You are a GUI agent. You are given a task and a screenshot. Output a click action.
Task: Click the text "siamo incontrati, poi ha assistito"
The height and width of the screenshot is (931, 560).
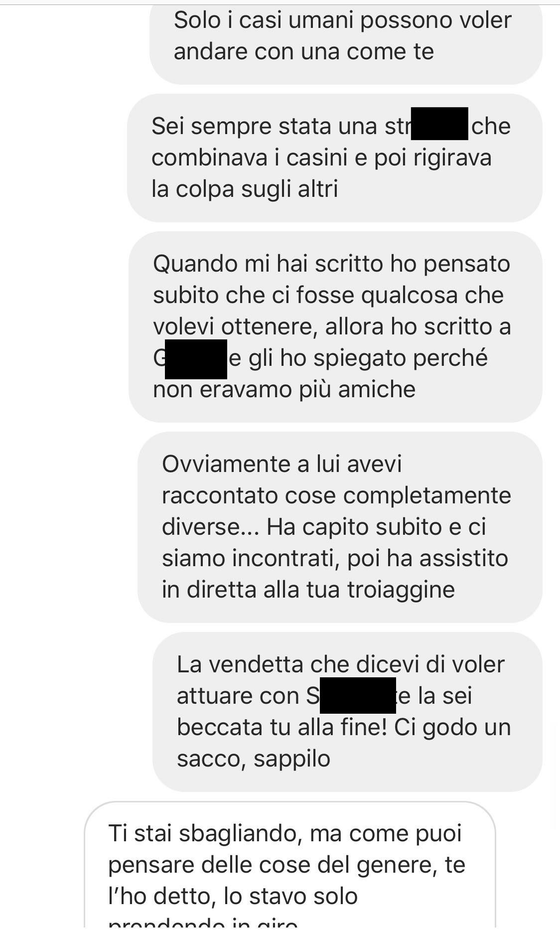335,558
